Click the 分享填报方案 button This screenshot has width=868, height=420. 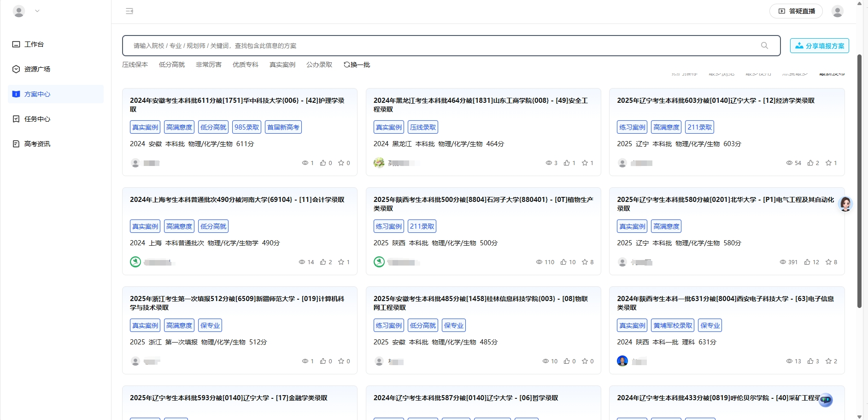tap(819, 46)
